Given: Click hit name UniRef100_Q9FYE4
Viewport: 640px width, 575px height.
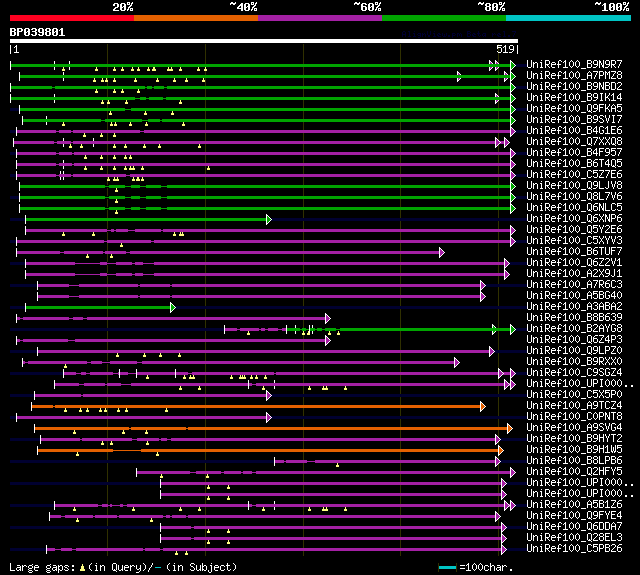Looking at the screenshot, I should point(574,516).
